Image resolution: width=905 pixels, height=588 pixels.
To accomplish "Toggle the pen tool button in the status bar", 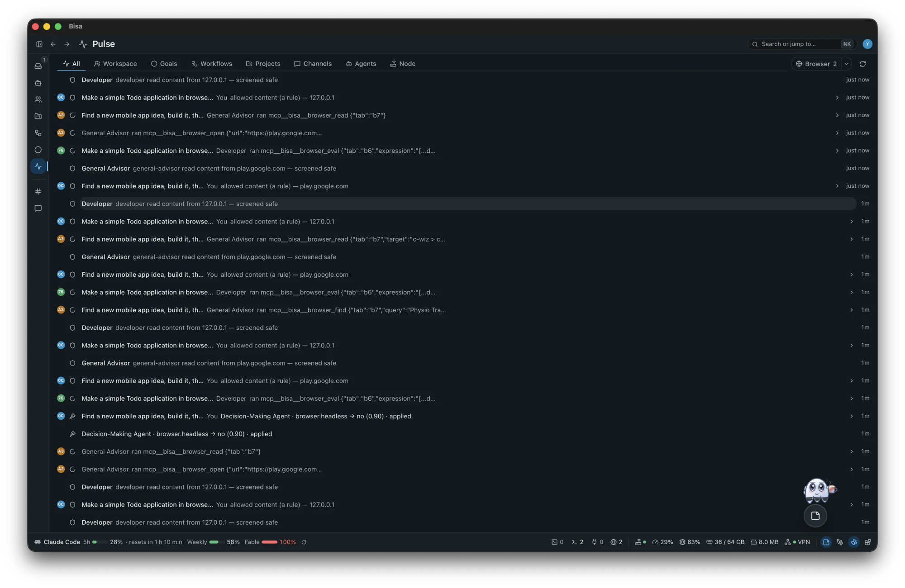I will click(x=840, y=542).
